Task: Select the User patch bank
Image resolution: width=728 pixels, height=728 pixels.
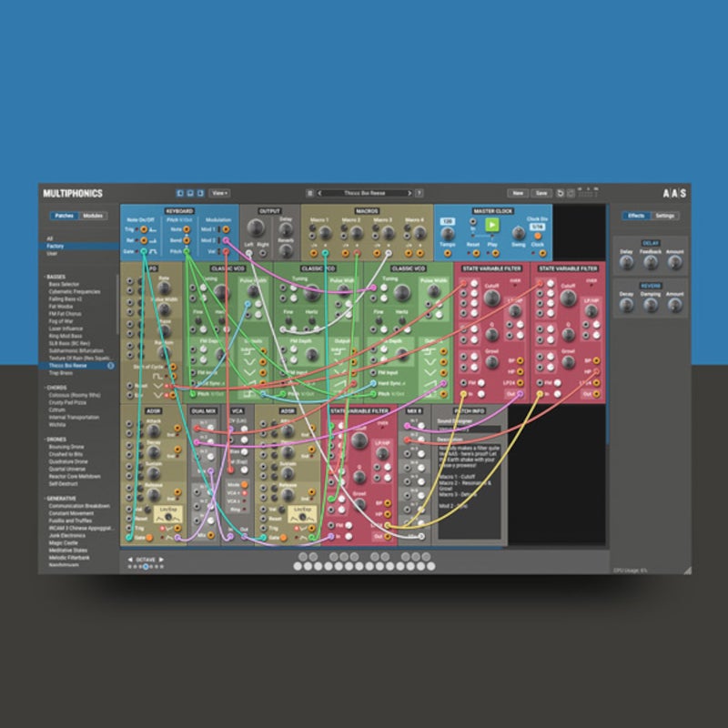Action: click(52, 254)
